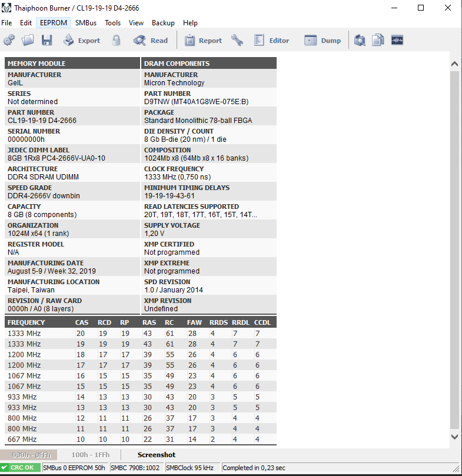The height and width of the screenshot is (476, 462).
Task: Click the copy documents icon
Action: pyautogui.click(x=378, y=40)
